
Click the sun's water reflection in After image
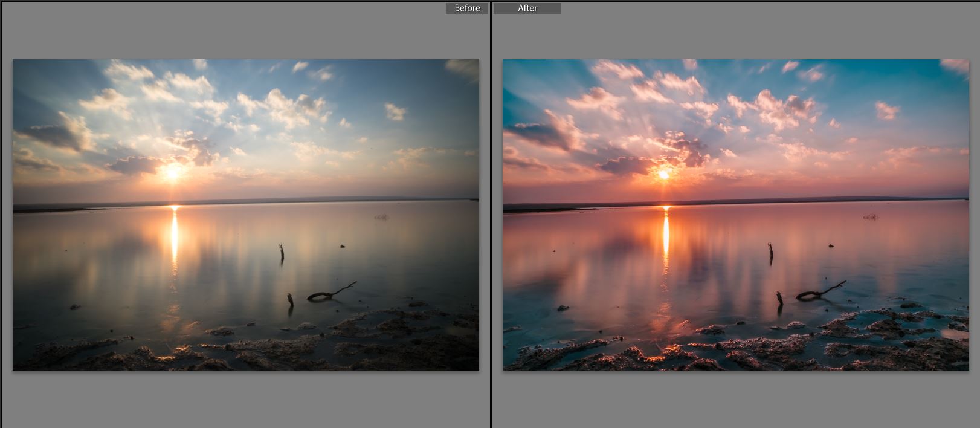666,236
